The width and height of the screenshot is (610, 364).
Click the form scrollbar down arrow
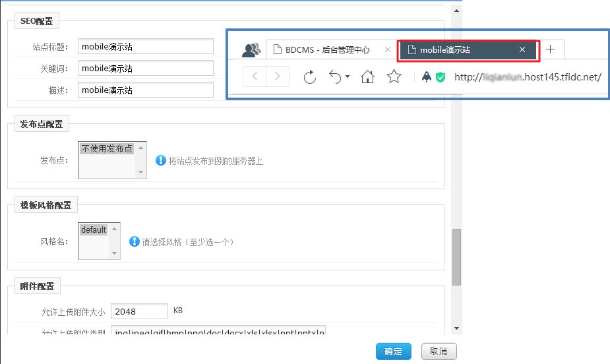[x=457, y=328]
